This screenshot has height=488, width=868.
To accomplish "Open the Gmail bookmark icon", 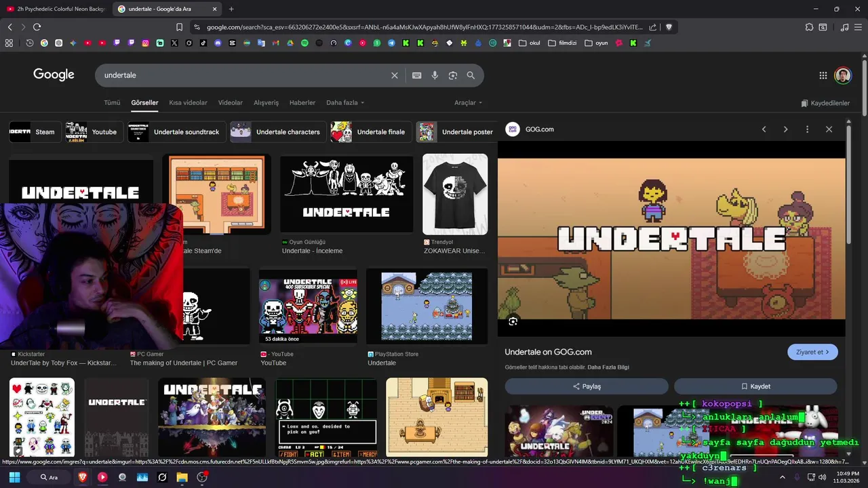I will tap(275, 43).
